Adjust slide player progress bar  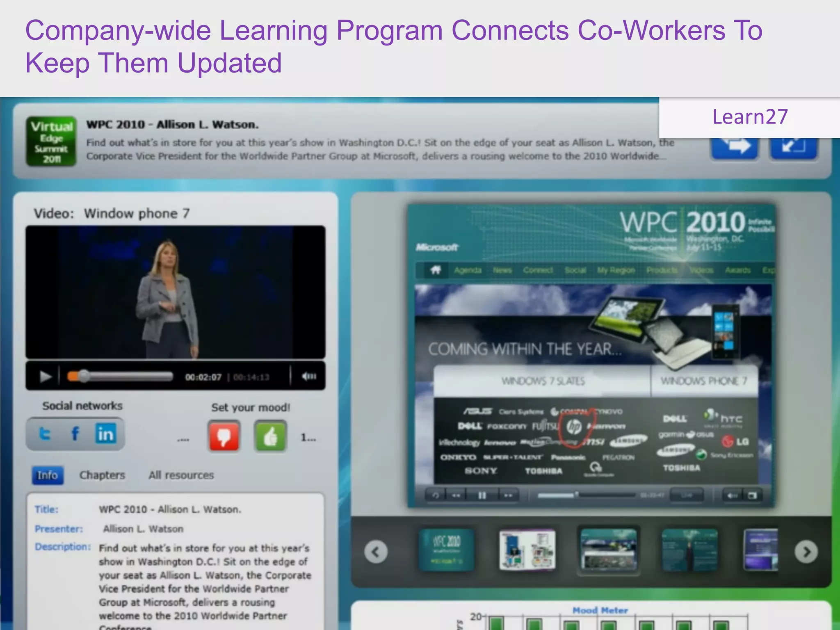pos(587,495)
